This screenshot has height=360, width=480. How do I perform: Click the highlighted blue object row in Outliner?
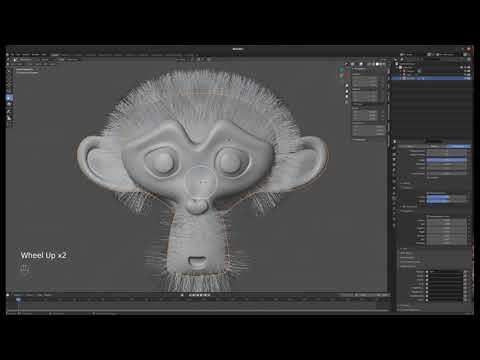[x=432, y=78]
